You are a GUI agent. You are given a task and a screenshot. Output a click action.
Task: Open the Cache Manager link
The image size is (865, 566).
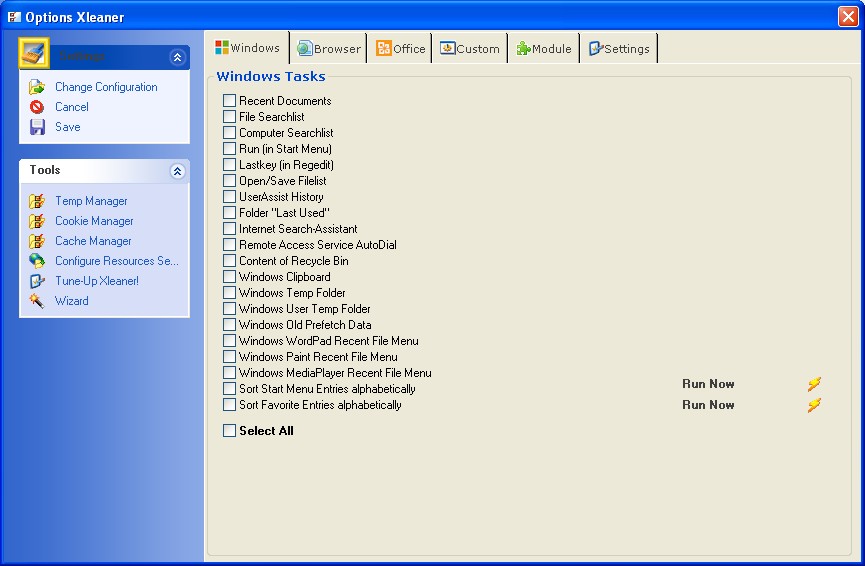click(93, 241)
